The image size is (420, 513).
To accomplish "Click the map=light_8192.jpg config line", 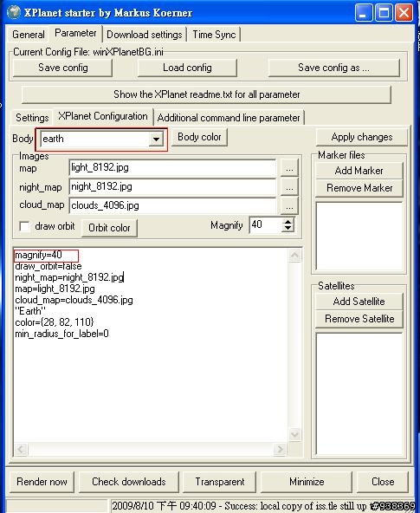I will tap(55, 289).
